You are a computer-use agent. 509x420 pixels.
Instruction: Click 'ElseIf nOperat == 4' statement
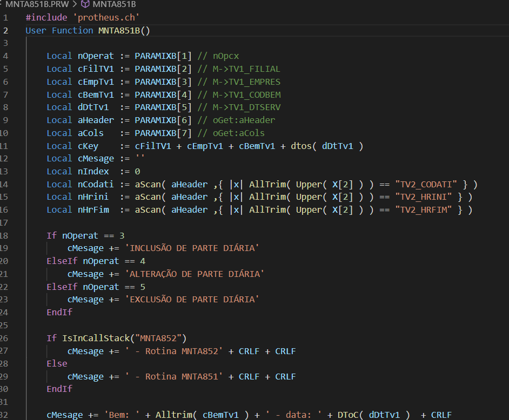tap(96, 261)
